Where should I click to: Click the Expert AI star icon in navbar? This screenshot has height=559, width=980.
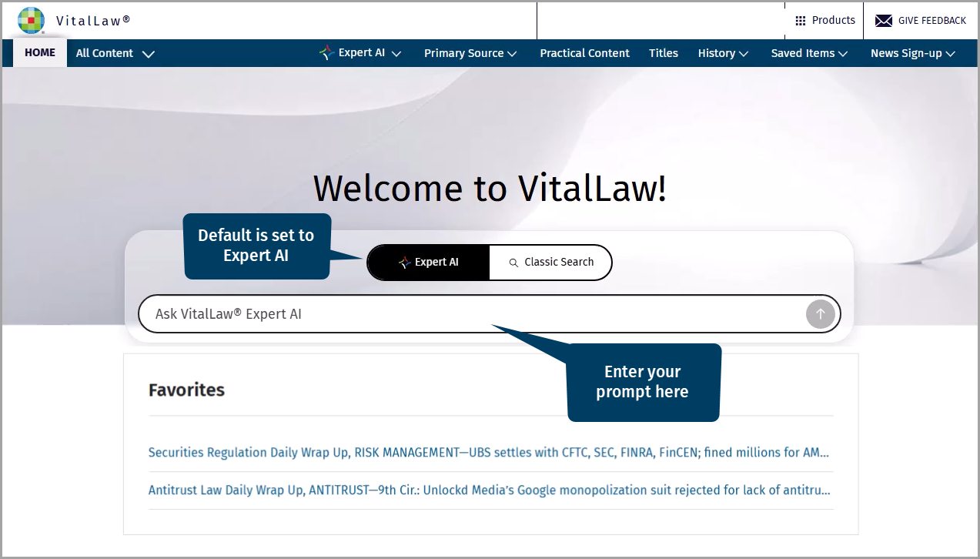click(326, 53)
